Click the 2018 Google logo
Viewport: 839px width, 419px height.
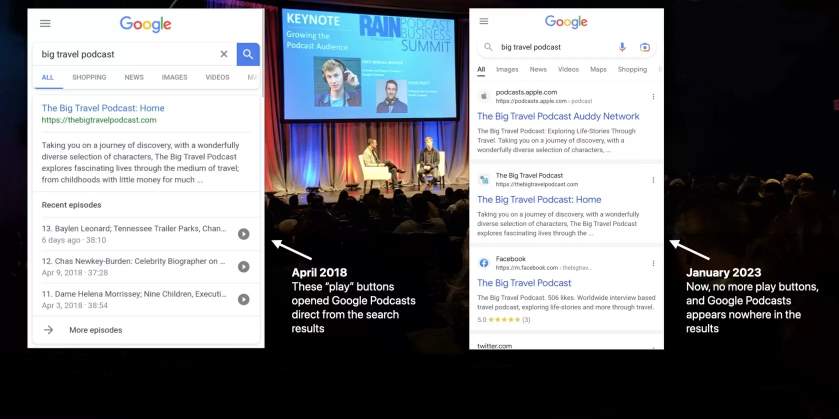pyautogui.click(x=146, y=24)
